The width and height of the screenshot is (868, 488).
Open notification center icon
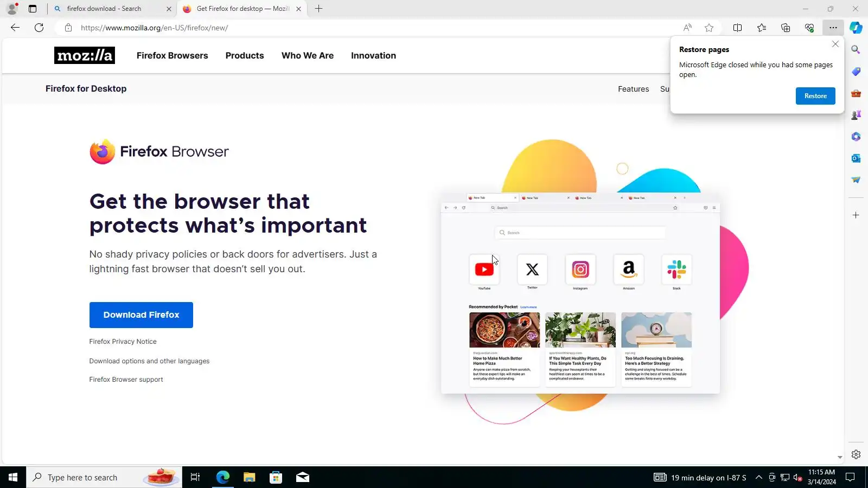851,477
